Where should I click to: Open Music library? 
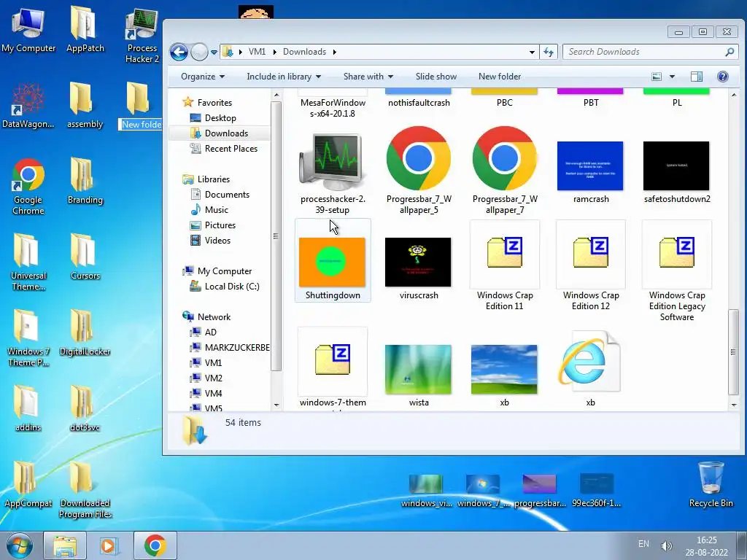tap(216, 209)
